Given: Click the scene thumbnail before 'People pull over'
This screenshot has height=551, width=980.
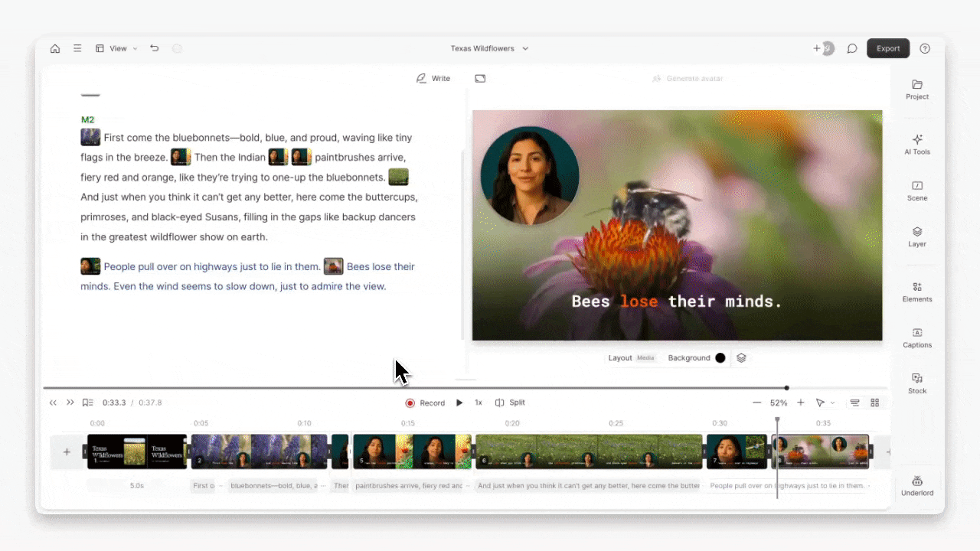Looking at the screenshot, I should pos(90,266).
